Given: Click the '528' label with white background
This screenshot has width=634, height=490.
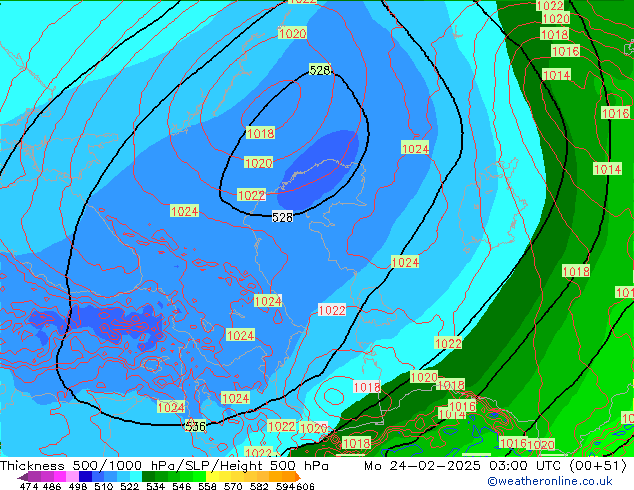Looking at the screenshot, I should click(x=282, y=218).
